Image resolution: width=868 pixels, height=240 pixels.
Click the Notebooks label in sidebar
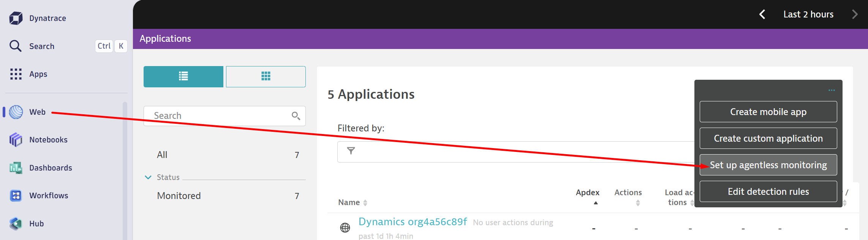pos(48,140)
